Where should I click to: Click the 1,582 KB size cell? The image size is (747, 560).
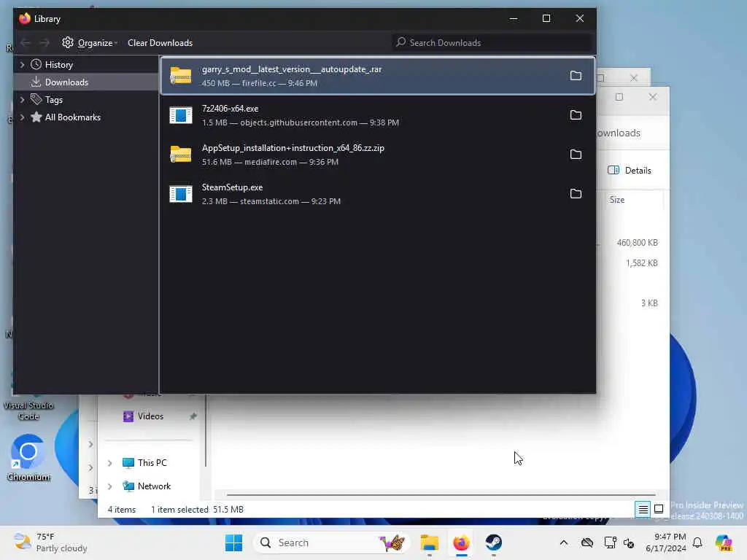641,263
